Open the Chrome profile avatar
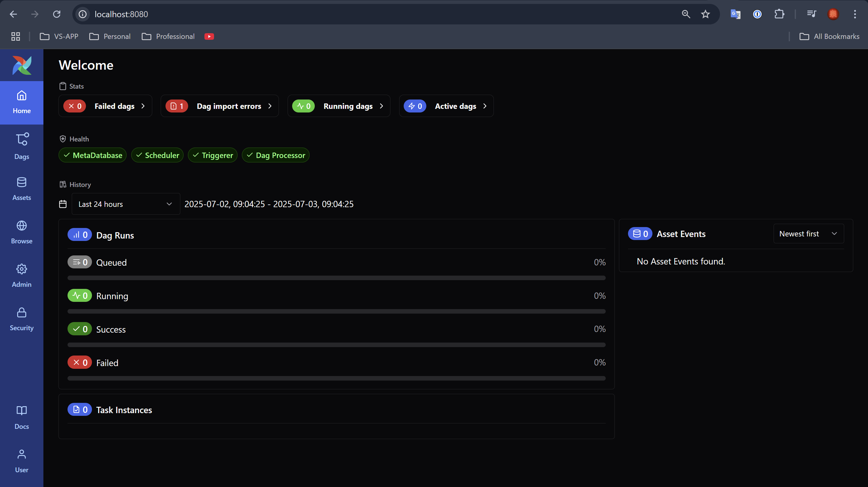868x487 pixels. coord(833,14)
